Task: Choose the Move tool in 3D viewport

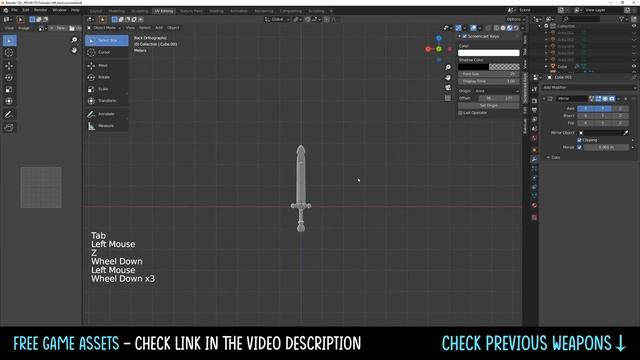Action: [107, 65]
